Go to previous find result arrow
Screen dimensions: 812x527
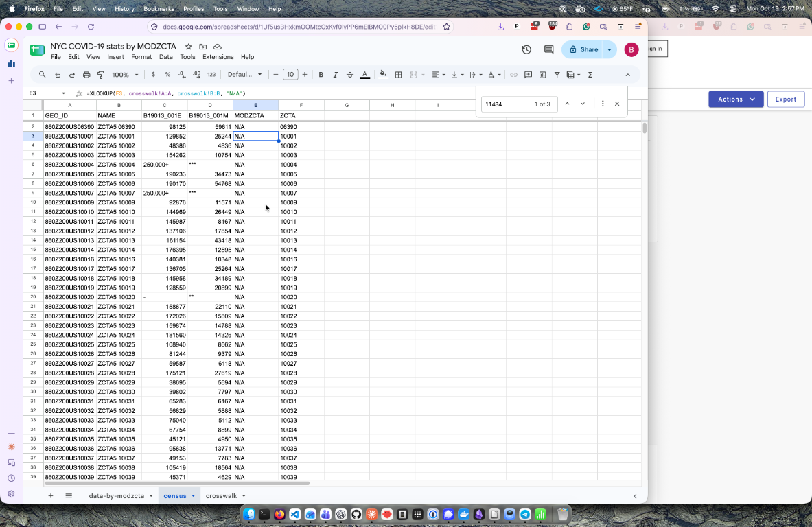[x=567, y=104]
